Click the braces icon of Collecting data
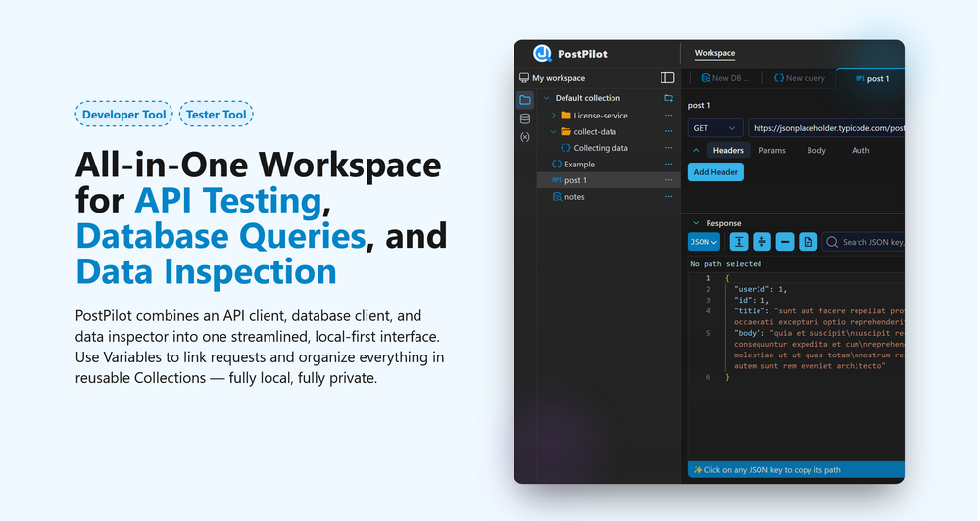This screenshot has height=521, width=980. 565,148
